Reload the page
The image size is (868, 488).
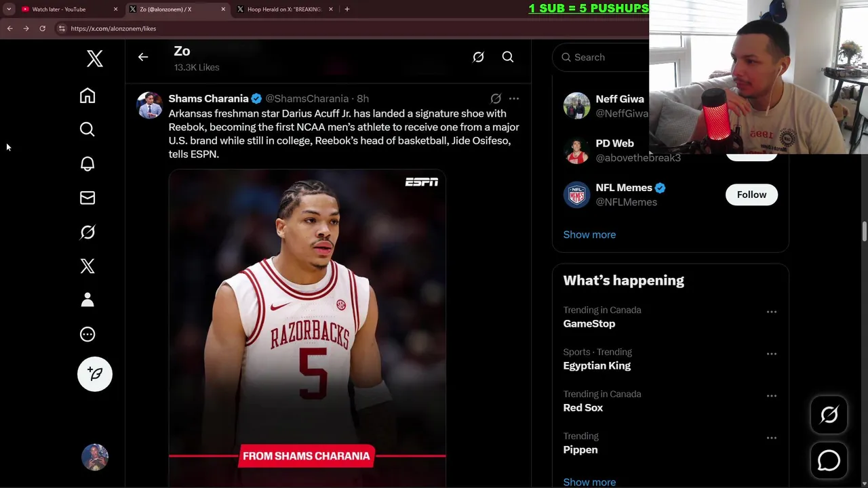pos(42,28)
